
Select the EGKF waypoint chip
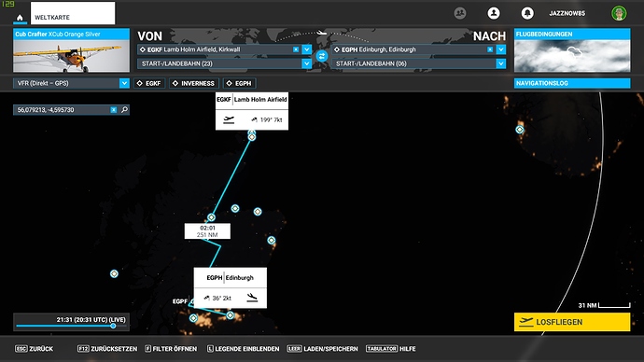149,83
